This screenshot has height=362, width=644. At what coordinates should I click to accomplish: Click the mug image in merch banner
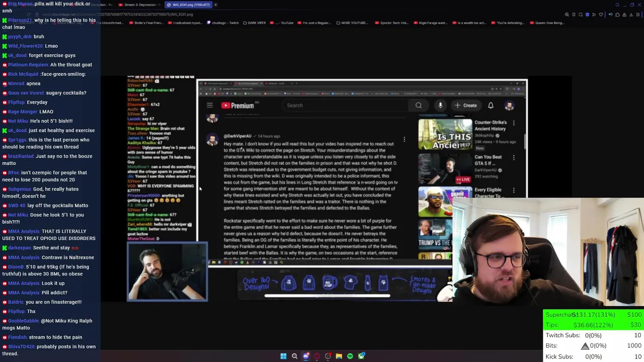tap(329, 282)
